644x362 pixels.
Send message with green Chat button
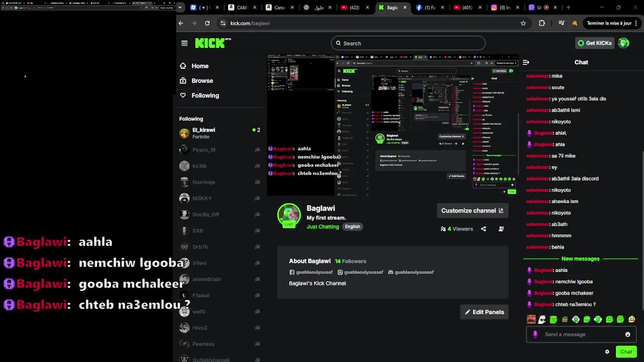click(x=626, y=352)
